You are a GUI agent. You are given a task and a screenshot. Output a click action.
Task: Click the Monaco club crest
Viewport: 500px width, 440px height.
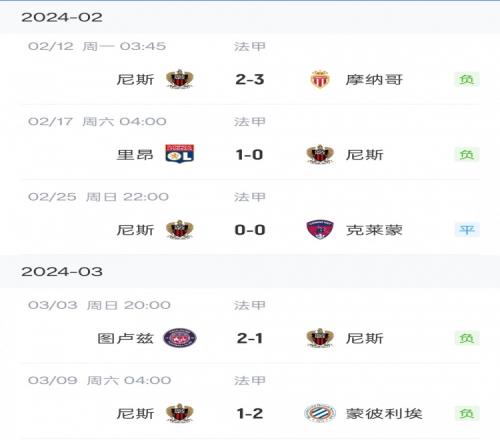(x=320, y=79)
